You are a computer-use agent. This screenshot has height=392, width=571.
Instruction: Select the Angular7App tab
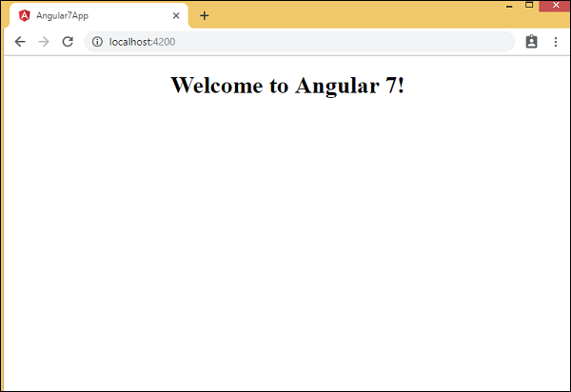99,15
